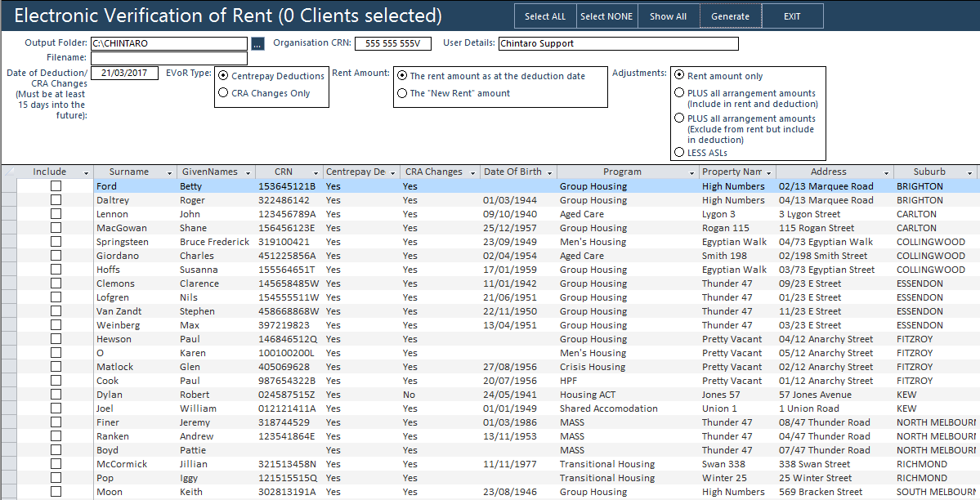980x500 pixels.
Task: Tick the Include checkbox for Keith Moon
Action: click(55, 492)
